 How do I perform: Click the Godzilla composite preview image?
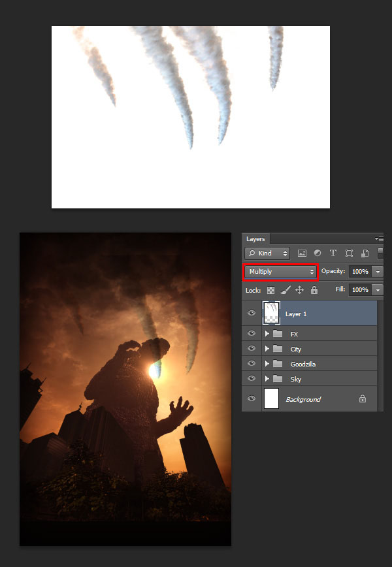point(125,389)
